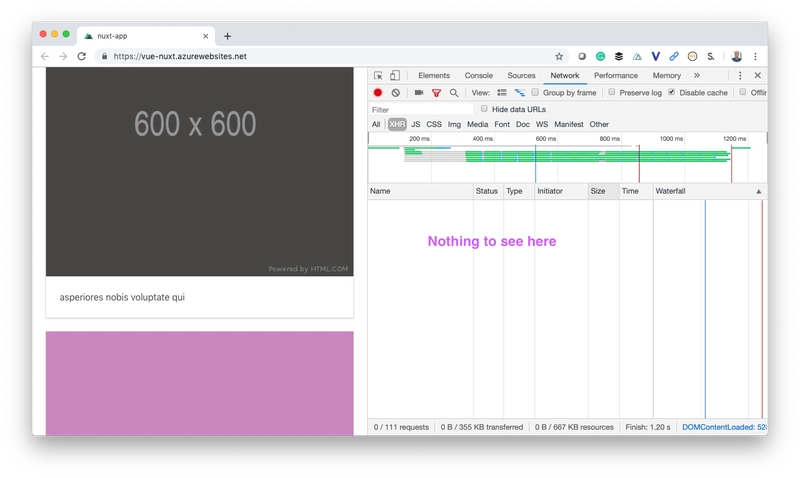
Task: Switch to the Console tab
Action: [478, 75]
